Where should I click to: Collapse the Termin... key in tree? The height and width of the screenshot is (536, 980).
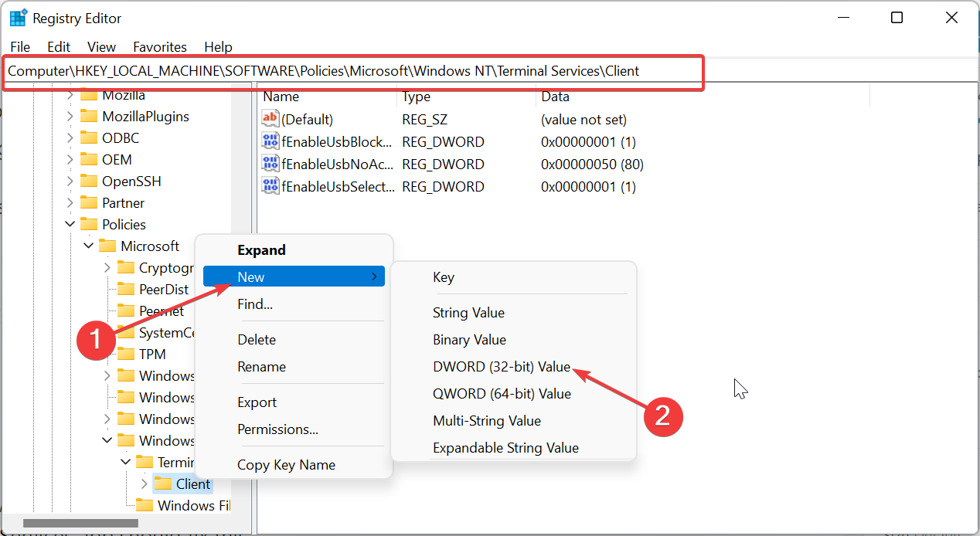(126, 463)
